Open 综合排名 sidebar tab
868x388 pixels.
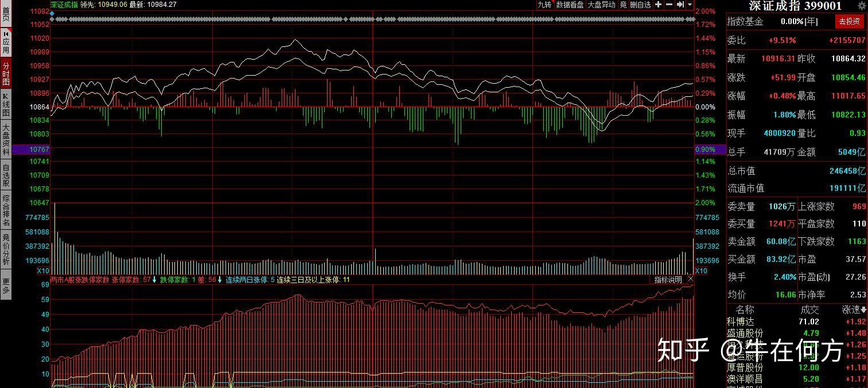tap(6, 210)
